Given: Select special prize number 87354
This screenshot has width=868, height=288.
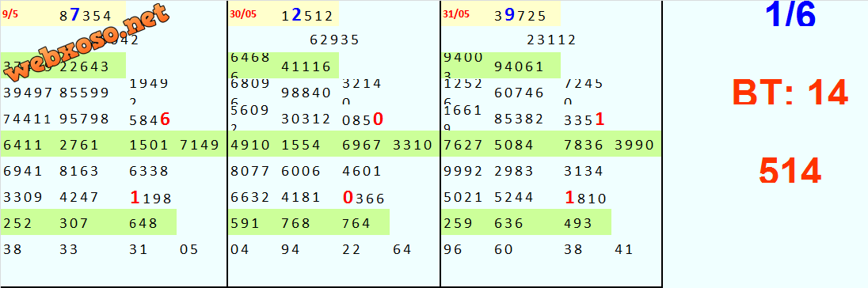Looking at the screenshot, I should (x=86, y=16).
